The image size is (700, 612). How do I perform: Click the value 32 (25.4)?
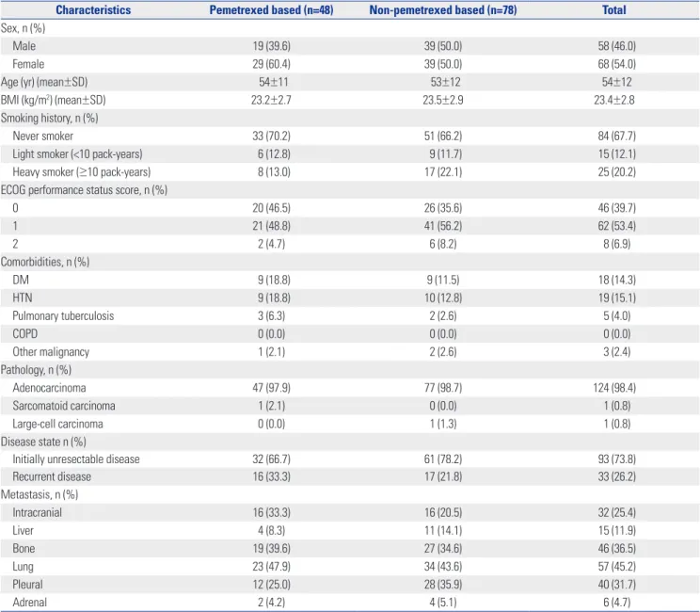[x=617, y=512]
